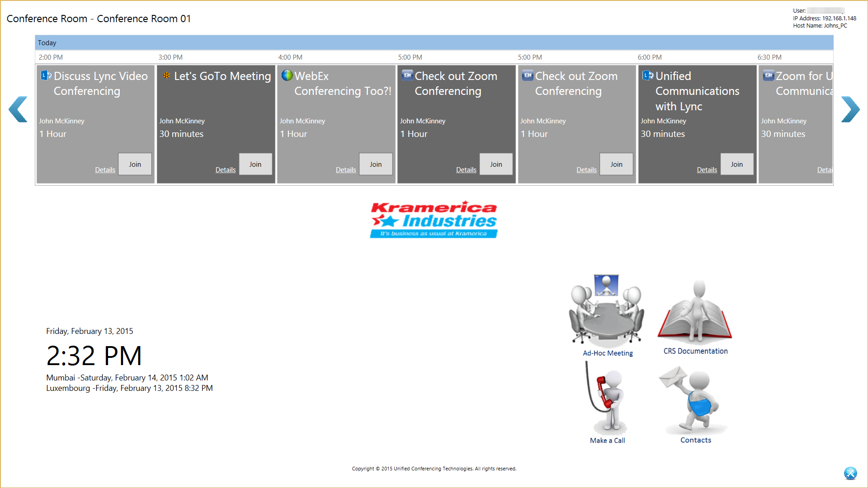
Task: Go to previous meetings with left arrow
Action: click(18, 109)
